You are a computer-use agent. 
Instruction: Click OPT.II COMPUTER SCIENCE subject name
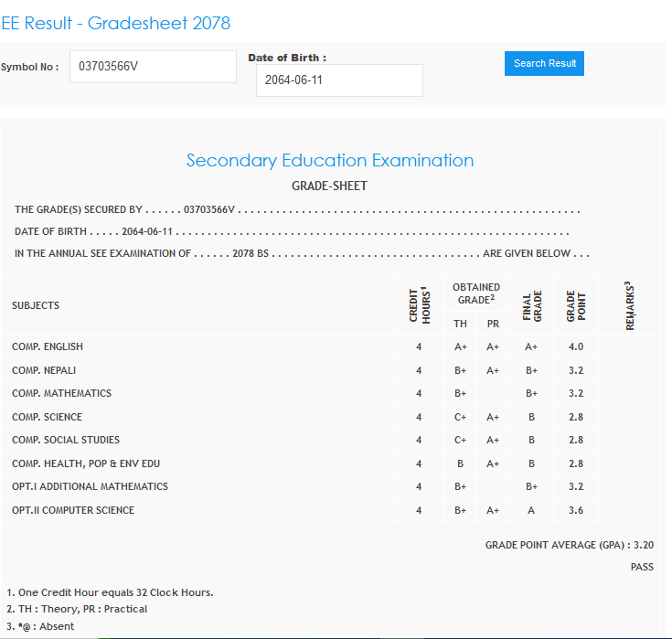click(x=73, y=510)
